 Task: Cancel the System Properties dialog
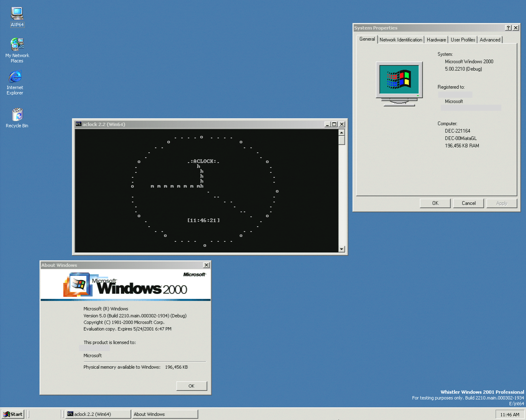(468, 203)
